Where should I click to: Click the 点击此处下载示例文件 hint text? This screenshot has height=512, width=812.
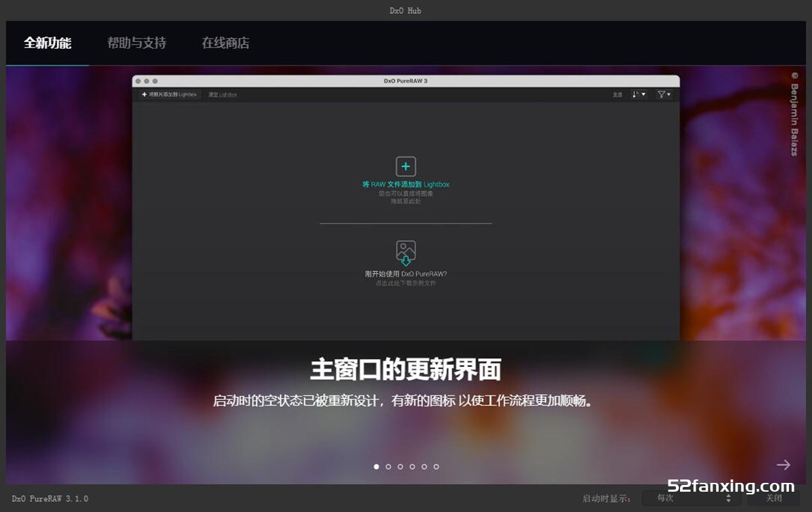point(406,283)
